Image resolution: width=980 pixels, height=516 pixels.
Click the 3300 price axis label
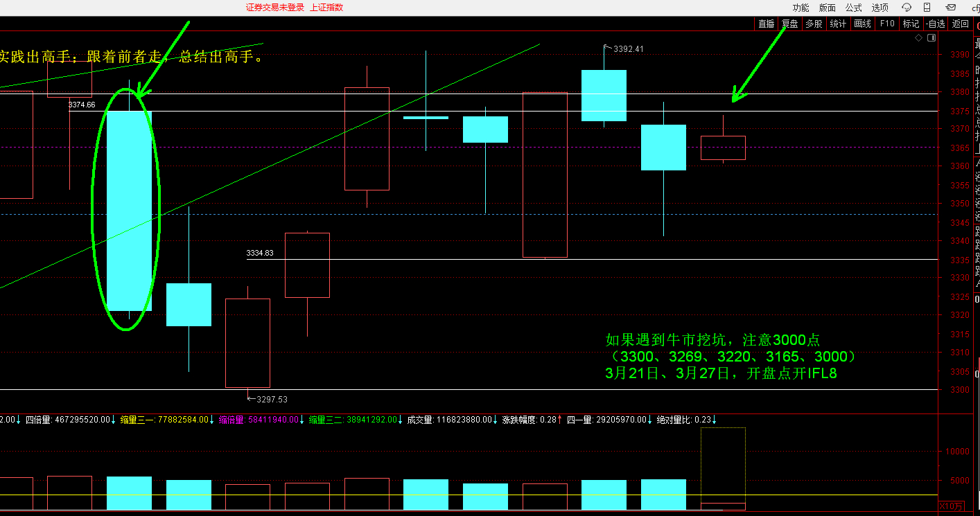(960, 389)
